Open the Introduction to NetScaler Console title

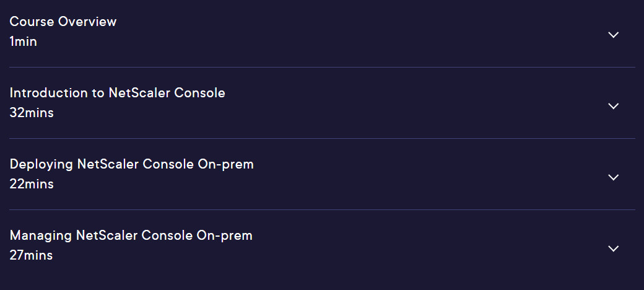coord(117,93)
